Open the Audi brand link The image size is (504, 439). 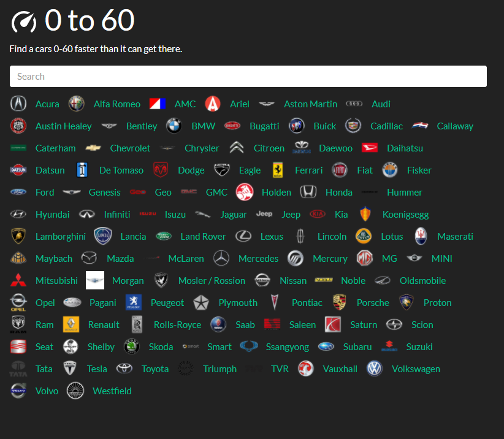pyautogui.click(x=381, y=104)
